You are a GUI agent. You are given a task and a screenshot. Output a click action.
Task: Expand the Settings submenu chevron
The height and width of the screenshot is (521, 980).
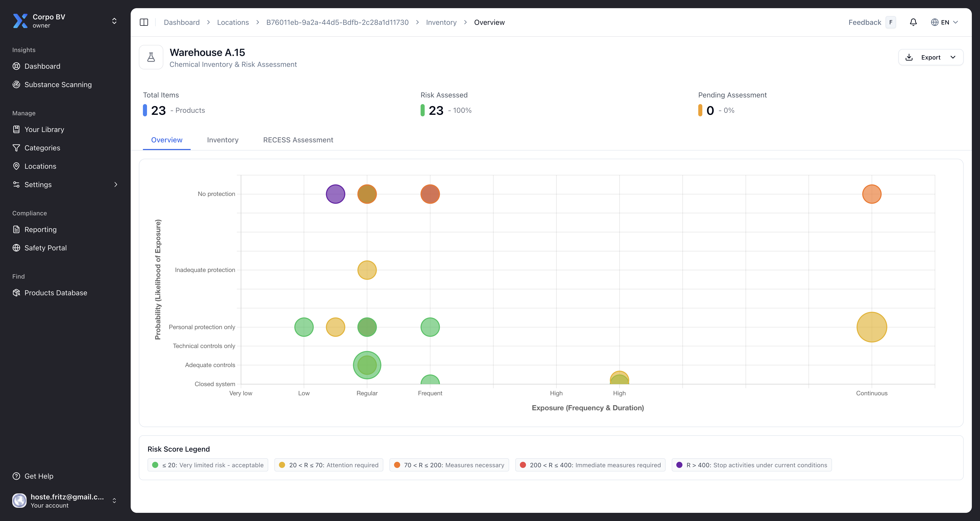pos(116,184)
